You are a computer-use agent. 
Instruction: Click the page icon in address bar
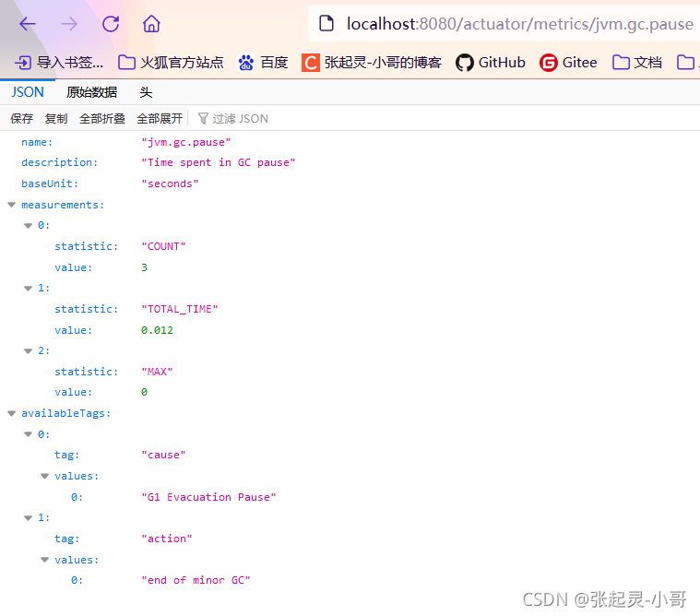click(326, 23)
